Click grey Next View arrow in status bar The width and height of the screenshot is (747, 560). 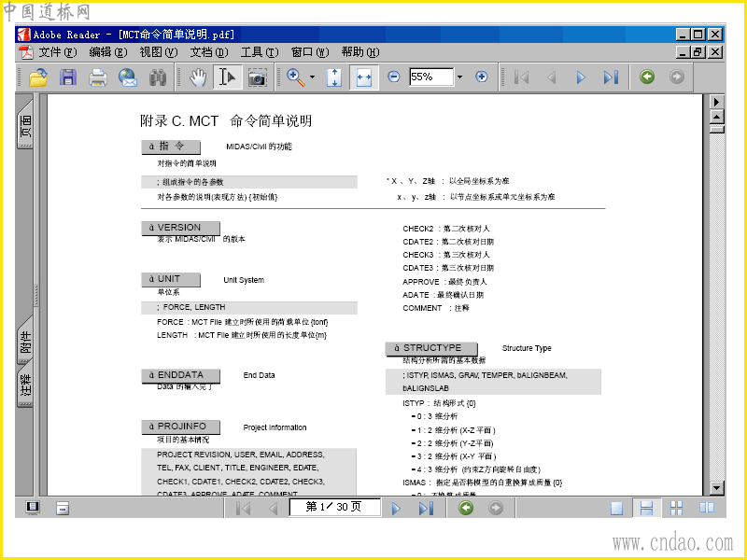(496, 508)
